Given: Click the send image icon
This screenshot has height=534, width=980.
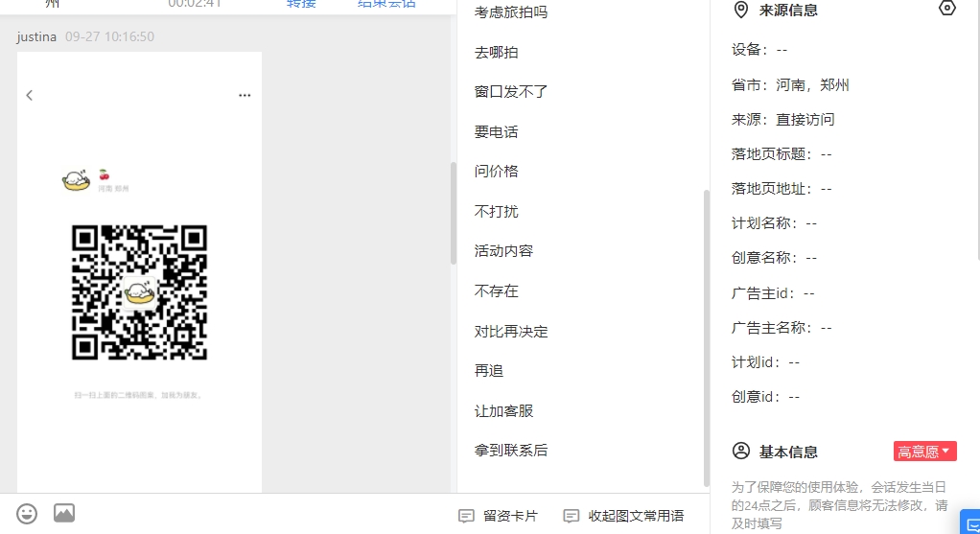Looking at the screenshot, I should point(64,513).
